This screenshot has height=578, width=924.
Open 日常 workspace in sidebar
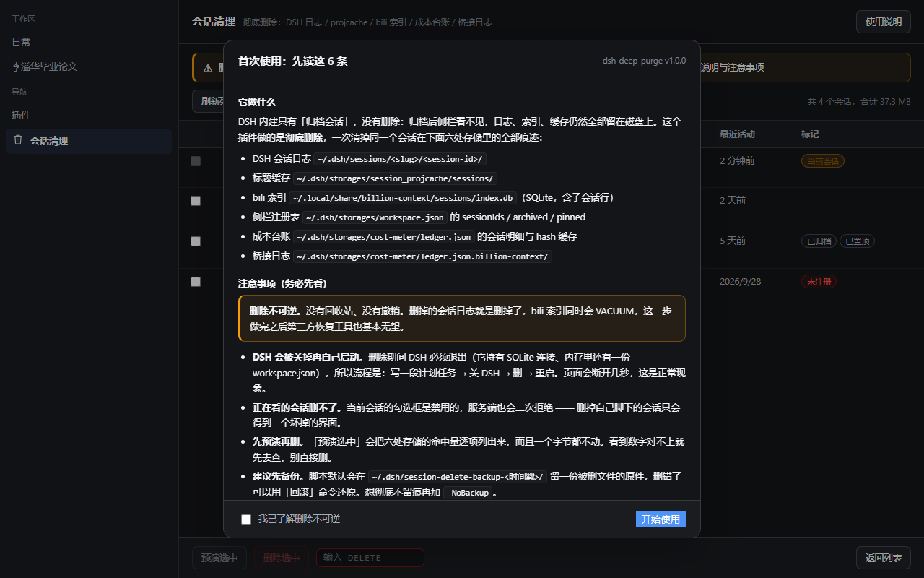coord(22,42)
